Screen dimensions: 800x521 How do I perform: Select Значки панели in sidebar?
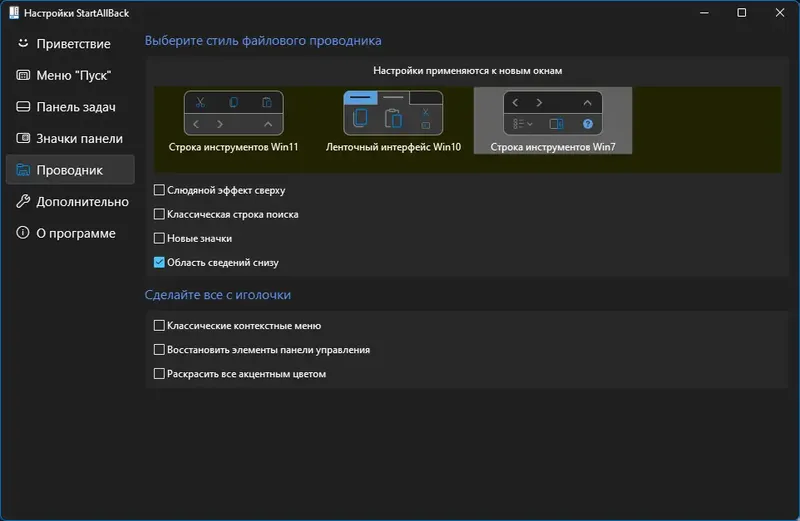tap(70, 139)
